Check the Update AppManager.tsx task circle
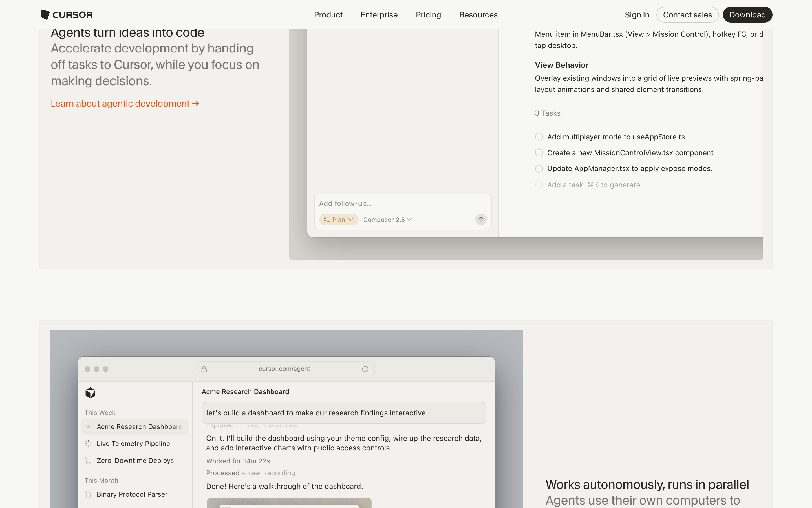This screenshot has width=812, height=508. tap(539, 169)
